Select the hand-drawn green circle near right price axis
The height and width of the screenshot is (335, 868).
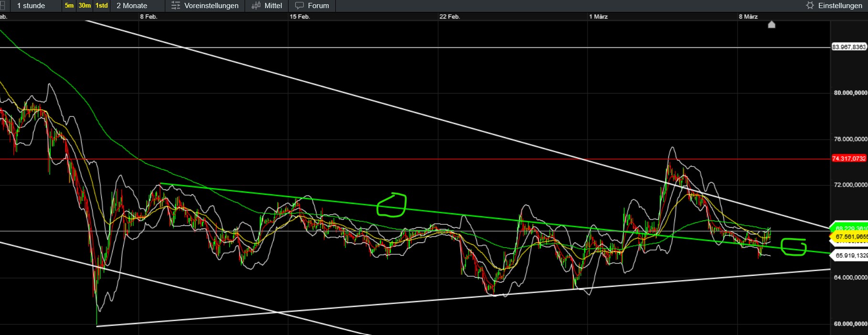tap(793, 247)
